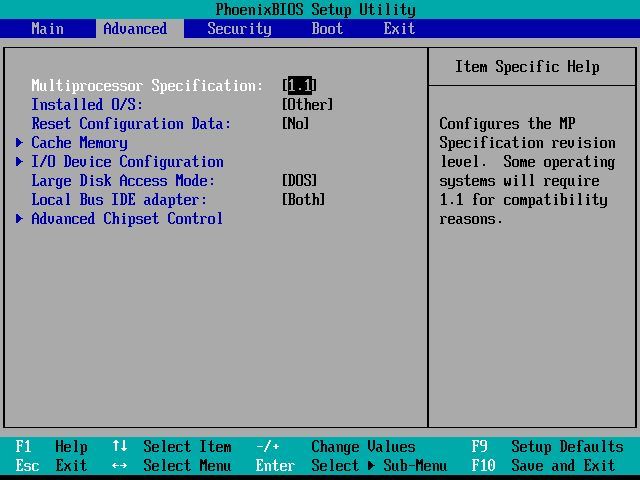
Task: Expand the I/O Device Configuration arrow
Action: pos(19,162)
